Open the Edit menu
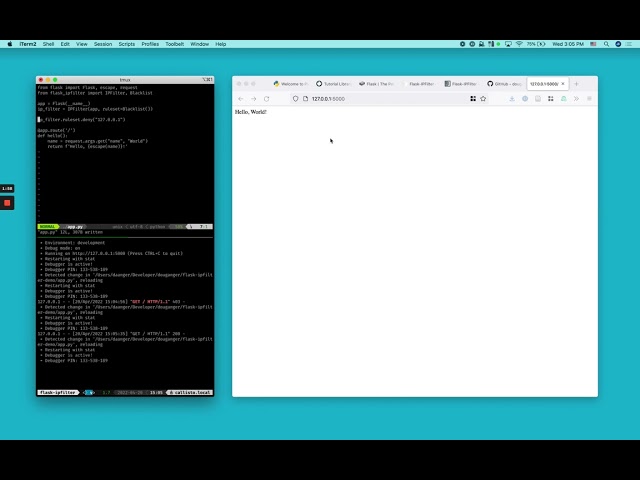The width and height of the screenshot is (640, 480). (65, 44)
